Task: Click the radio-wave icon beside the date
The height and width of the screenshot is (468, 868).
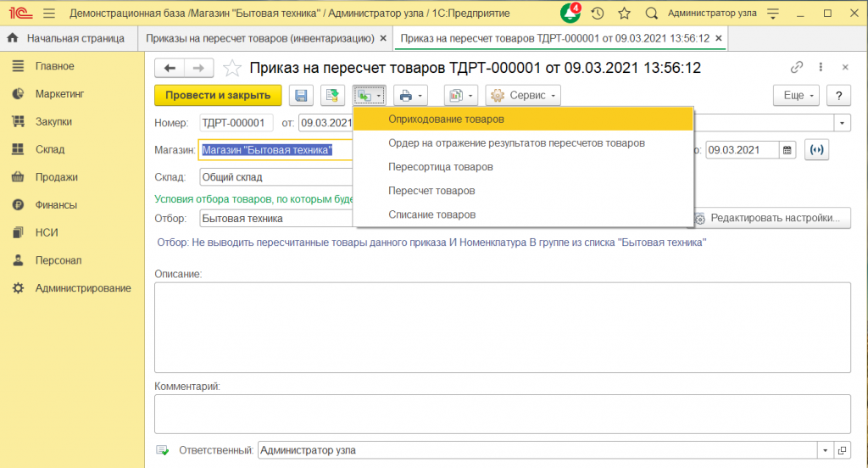Action: click(816, 149)
